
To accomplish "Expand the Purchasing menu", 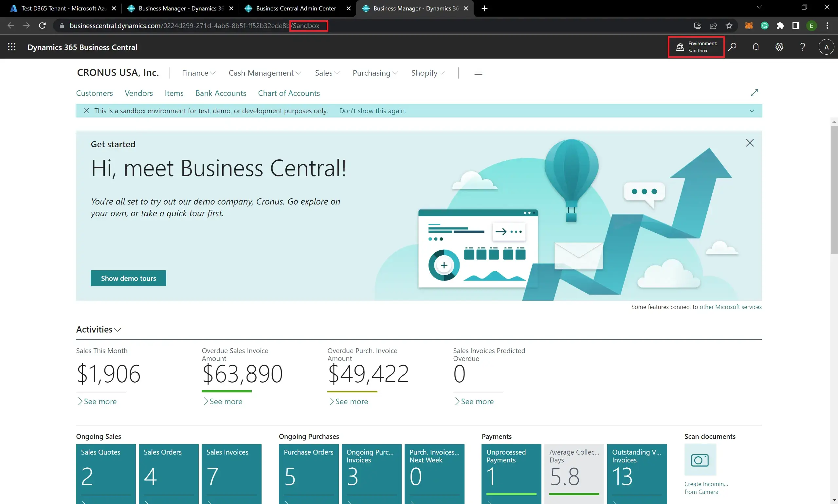I will pos(375,73).
